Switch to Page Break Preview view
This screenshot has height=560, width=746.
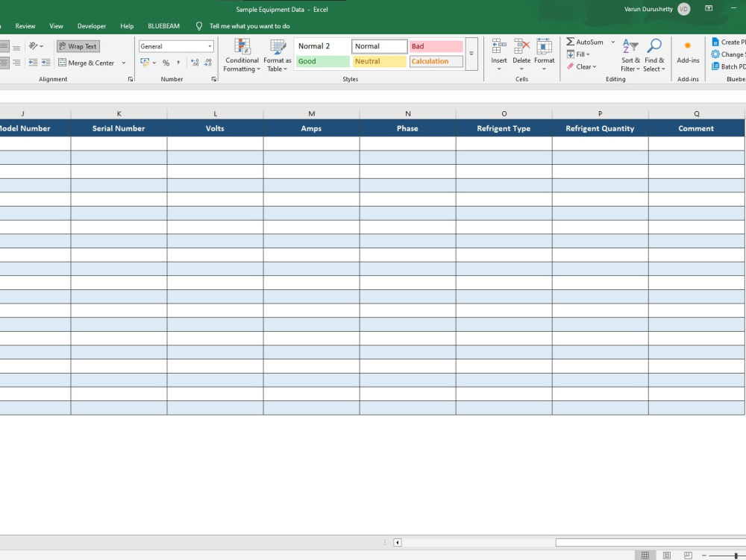(688, 556)
